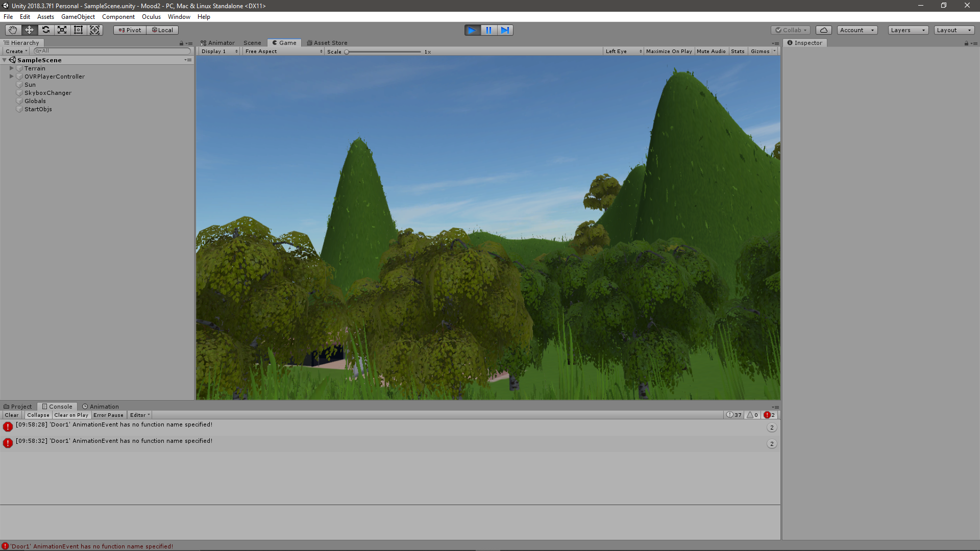This screenshot has width=980, height=551.
Task: Clear the console messages
Action: [12, 415]
